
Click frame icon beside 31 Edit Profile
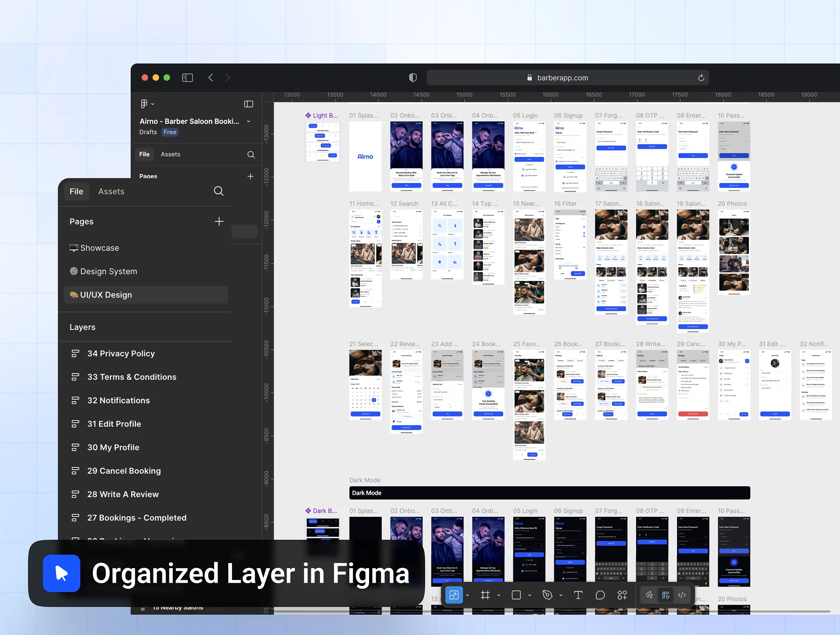pyautogui.click(x=75, y=424)
